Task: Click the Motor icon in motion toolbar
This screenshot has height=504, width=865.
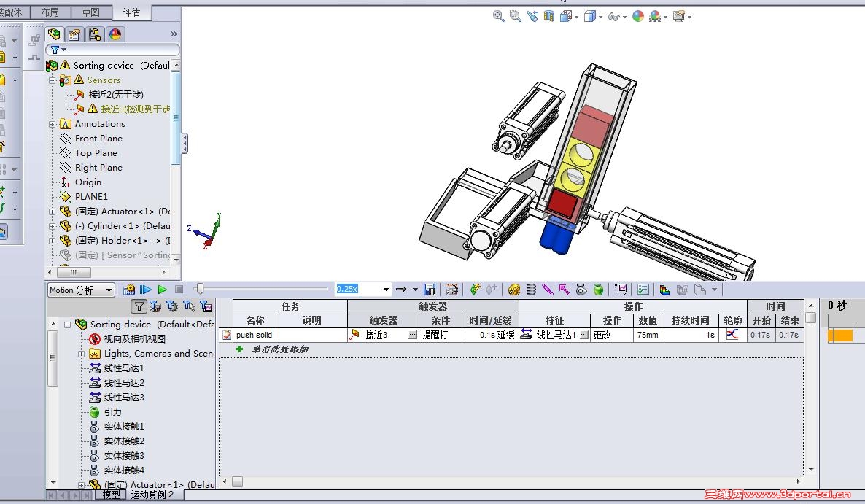Action: click(x=513, y=290)
